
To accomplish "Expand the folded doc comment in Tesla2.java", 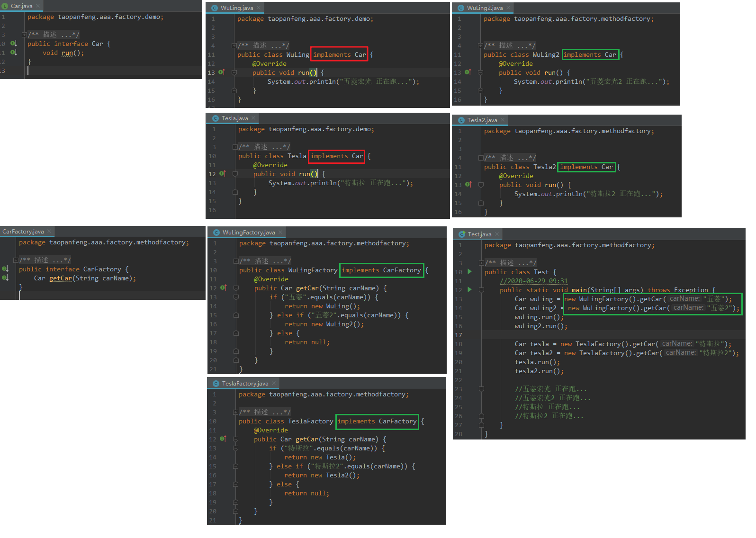I will [481, 158].
